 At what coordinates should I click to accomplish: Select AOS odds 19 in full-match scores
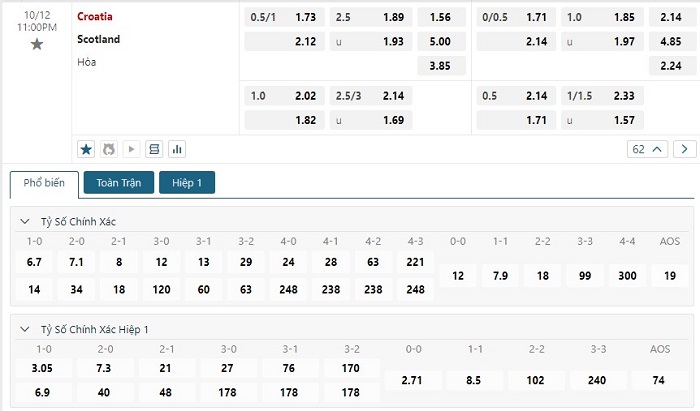pos(669,275)
